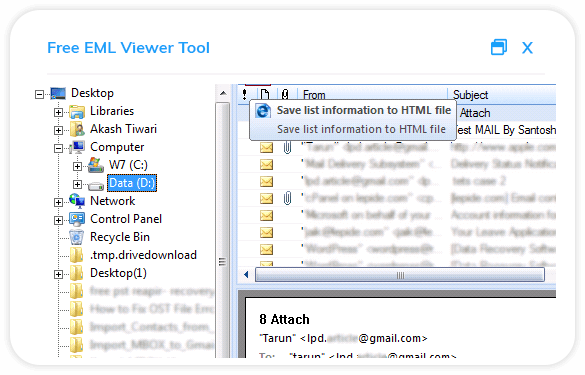
Task: Click the Network globe icon
Action: (x=77, y=201)
